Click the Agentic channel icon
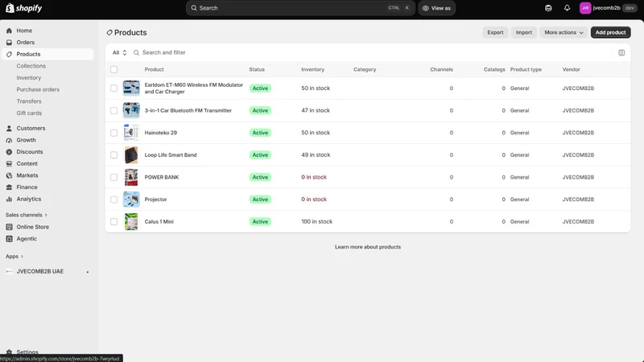The height and width of the screenshot is (362, 644). pos(9,239)
